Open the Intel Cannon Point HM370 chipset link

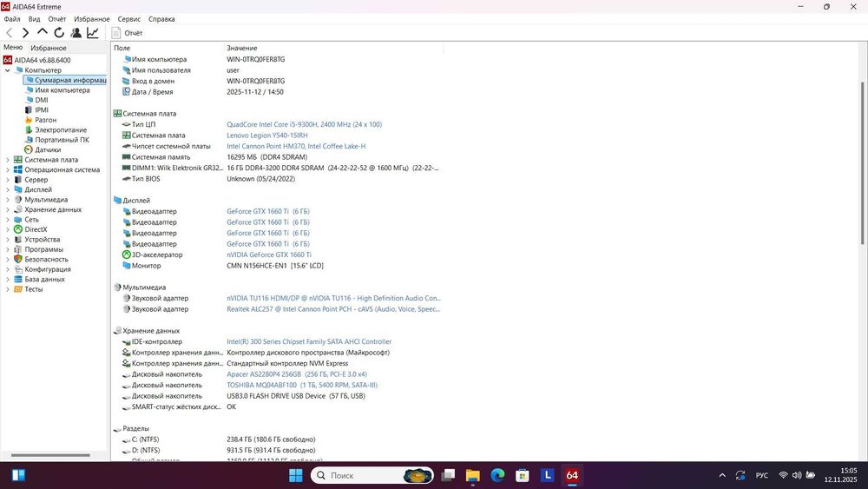[296, 146]
